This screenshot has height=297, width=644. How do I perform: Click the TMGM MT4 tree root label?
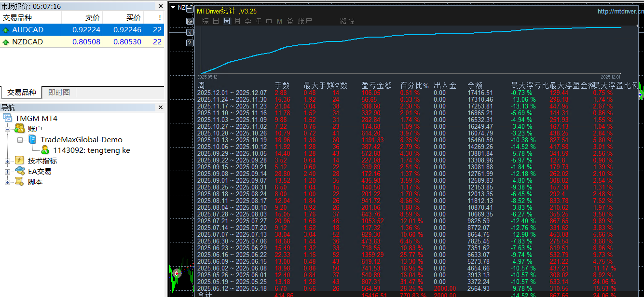36,118
